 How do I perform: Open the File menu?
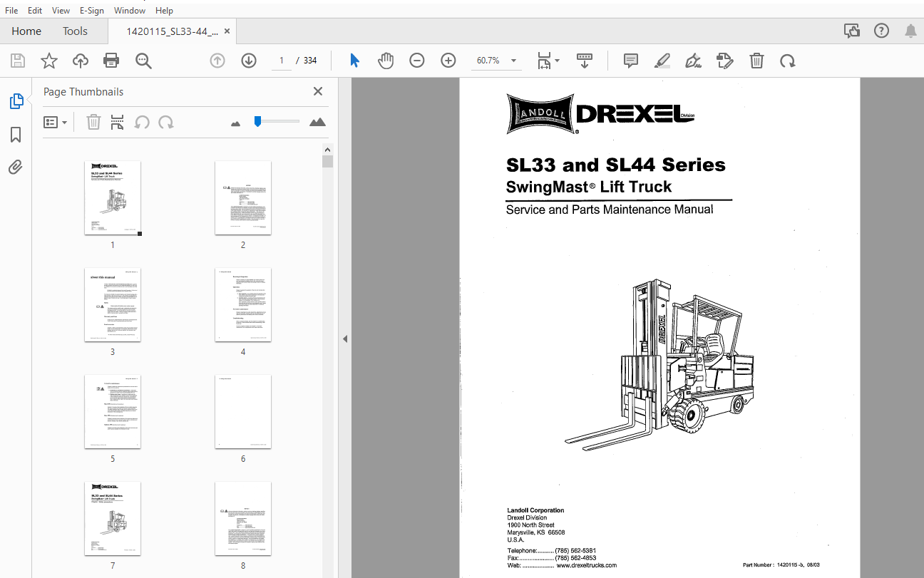11,11
